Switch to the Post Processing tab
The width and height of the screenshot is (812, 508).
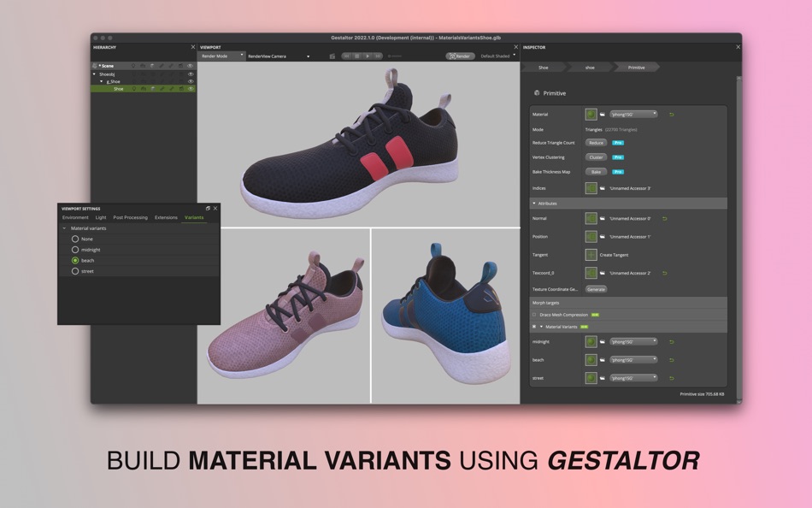coord(131,218)
